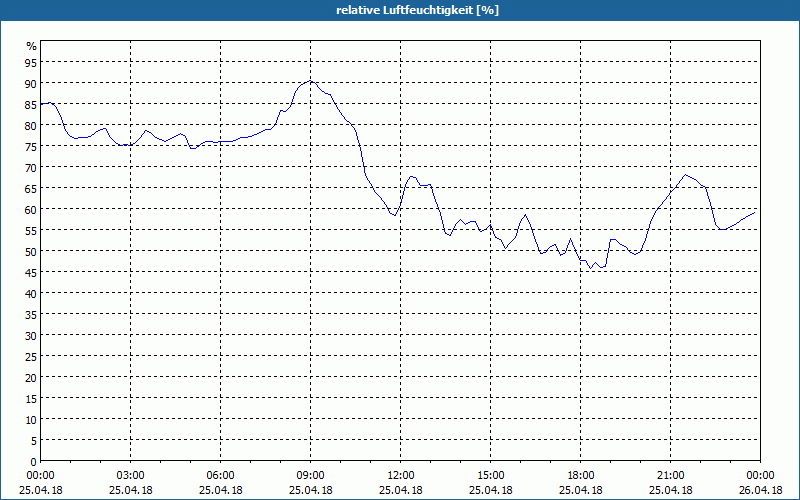
Task: Click the % unit label on y-axis
Action: coord(32,46)
